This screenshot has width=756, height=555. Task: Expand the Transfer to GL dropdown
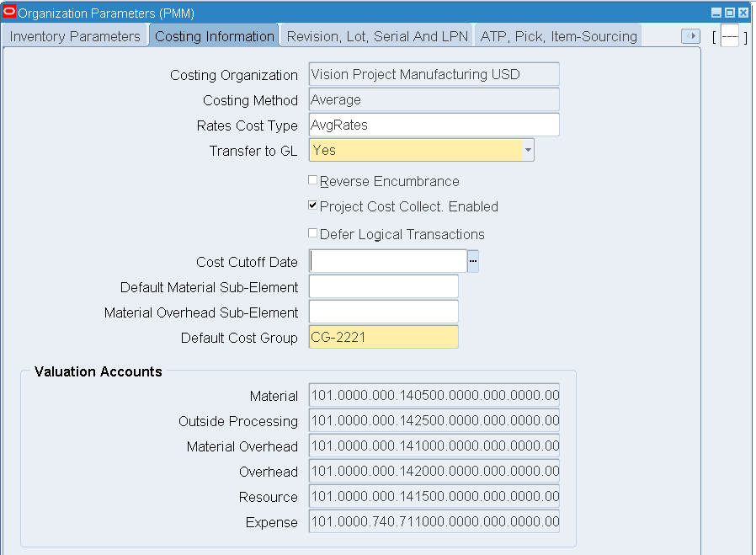pyautogui.click(x=528, y=150)
